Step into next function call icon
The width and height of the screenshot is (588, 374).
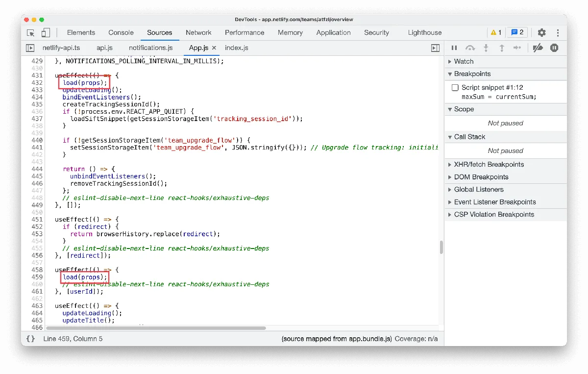(x=486, y=48)
